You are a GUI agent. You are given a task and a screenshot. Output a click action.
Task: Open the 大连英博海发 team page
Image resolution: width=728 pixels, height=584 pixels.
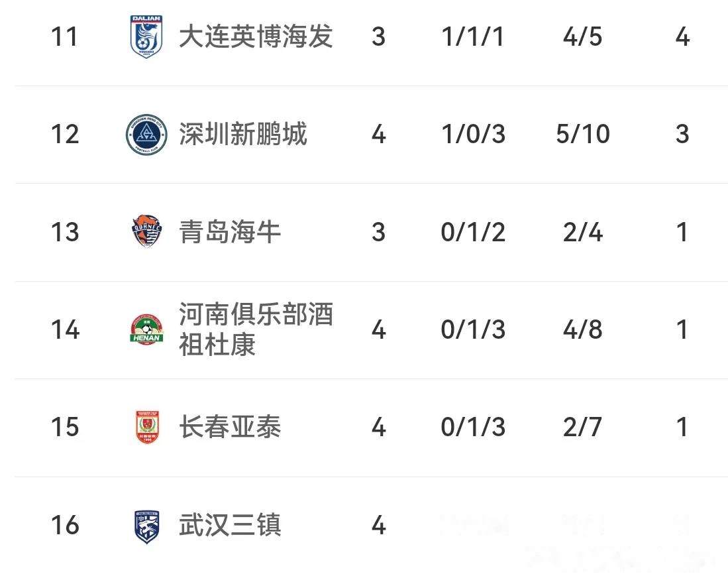pyautogui.click(x=256, y=36)
